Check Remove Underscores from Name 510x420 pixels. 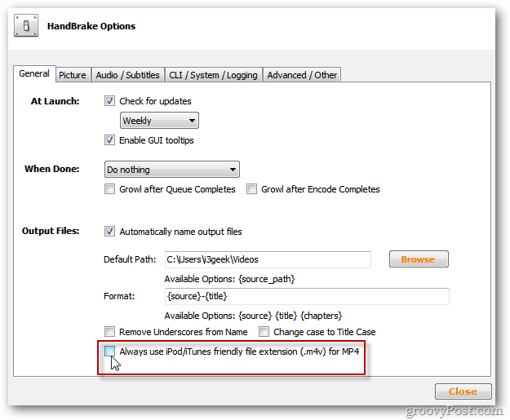(x=109, y=332)
